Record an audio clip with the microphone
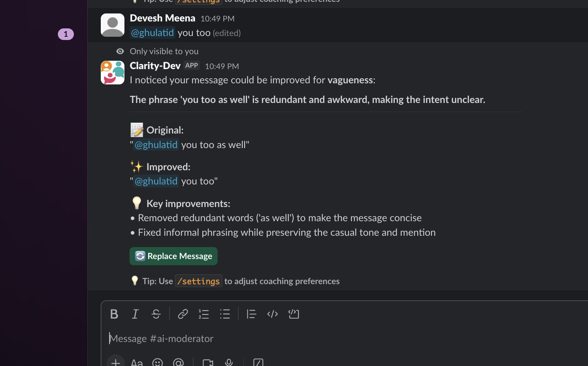This screenshot has height=366, width=588. 229,362
